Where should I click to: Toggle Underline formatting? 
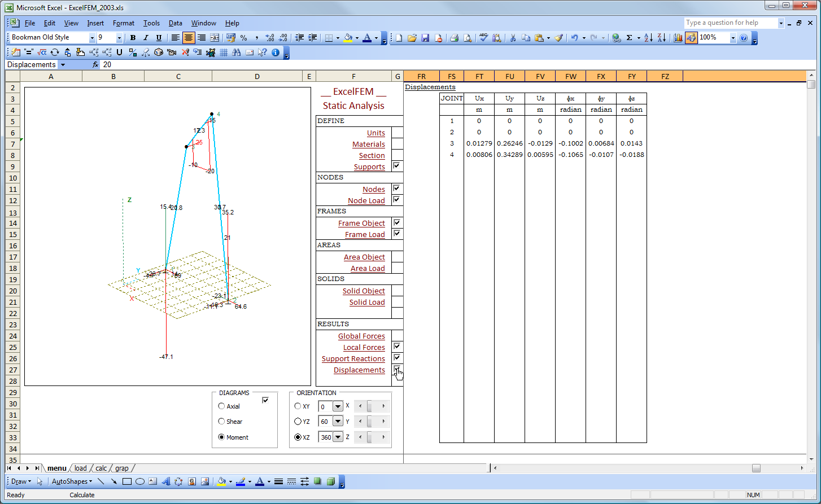[159, 38]
